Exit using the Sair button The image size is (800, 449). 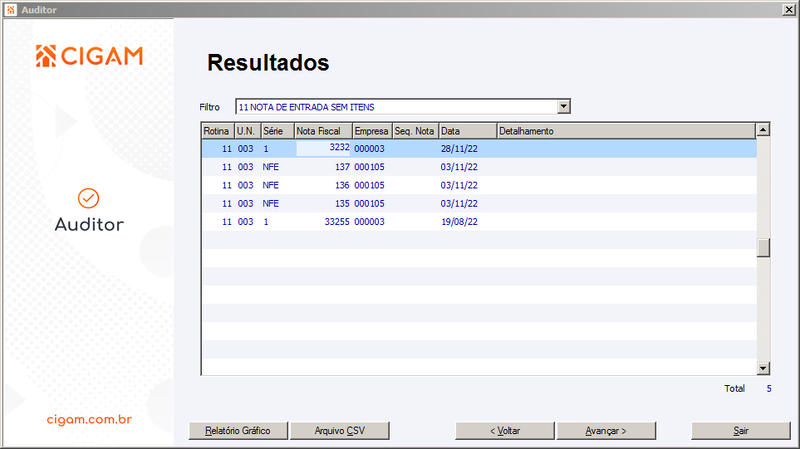[741, 431]
